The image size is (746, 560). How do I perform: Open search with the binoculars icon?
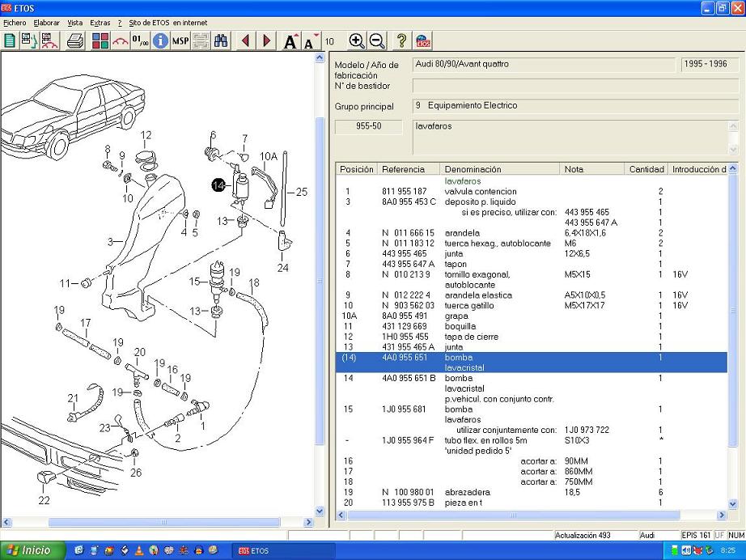(x=221, y=41)
